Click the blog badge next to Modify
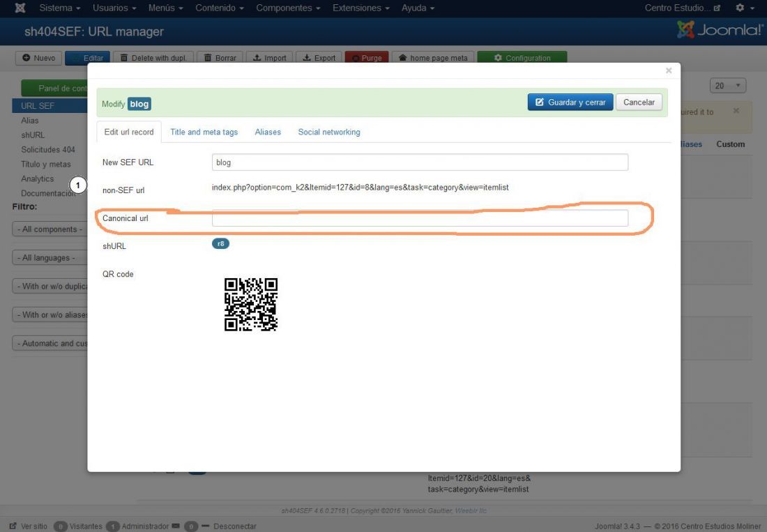The height and width of the screenshot is (532, 767). (139, 104)
